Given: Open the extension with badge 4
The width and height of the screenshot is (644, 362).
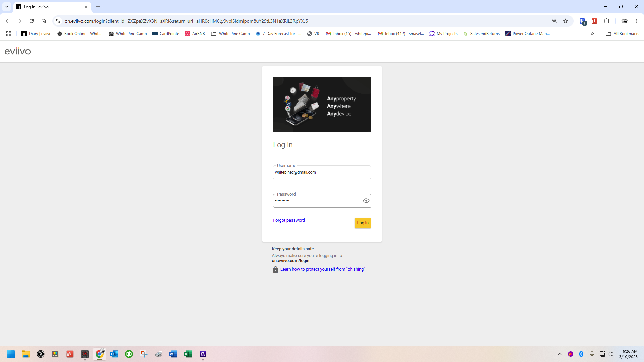Looking at the screenshot, I should tap(583, 21).
